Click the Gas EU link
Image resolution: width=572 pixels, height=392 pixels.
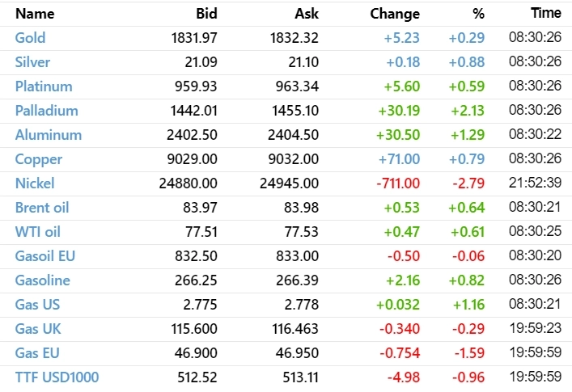(x=37, y=353)
